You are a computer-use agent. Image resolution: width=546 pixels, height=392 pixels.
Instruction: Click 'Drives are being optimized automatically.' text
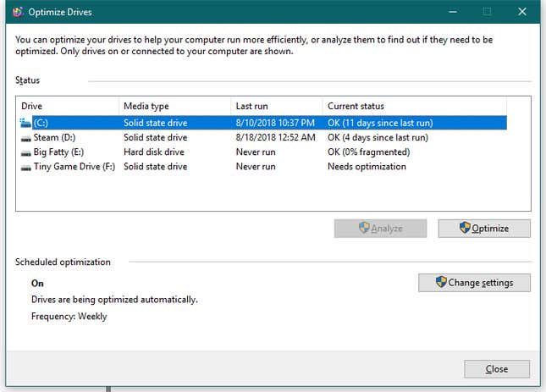114,300
